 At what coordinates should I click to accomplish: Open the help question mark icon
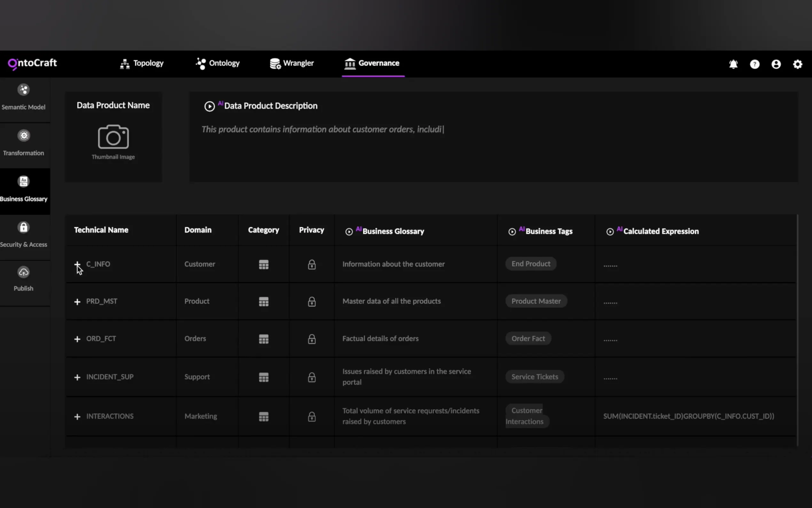[x=754, y=64]
